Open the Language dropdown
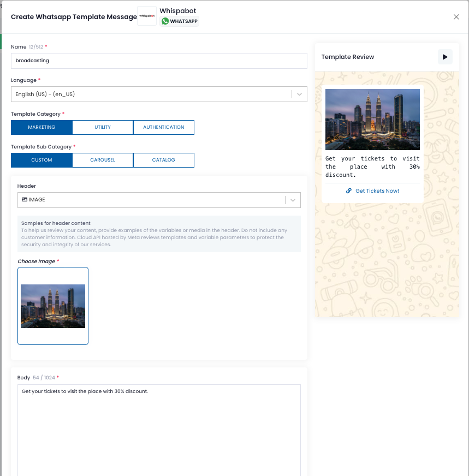The image size is (469, 476). click(159, 94)
